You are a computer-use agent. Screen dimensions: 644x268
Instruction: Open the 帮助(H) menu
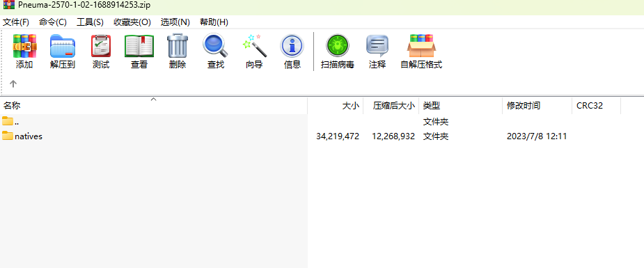click(214, 22)
